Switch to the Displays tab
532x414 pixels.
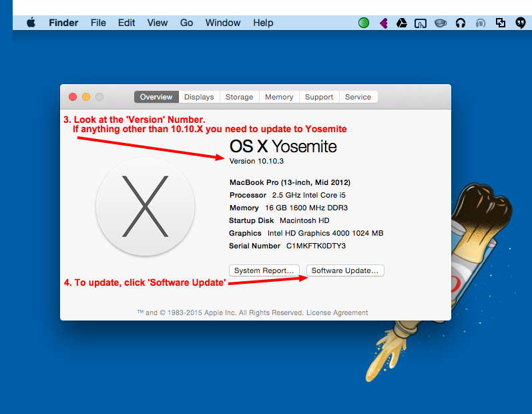[x=199, y=97]
